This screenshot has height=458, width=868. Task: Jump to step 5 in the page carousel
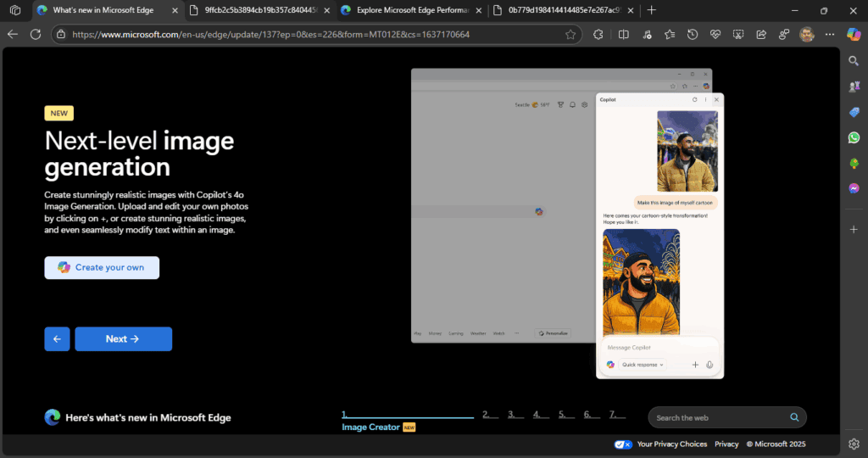click(x=566, y=414)
